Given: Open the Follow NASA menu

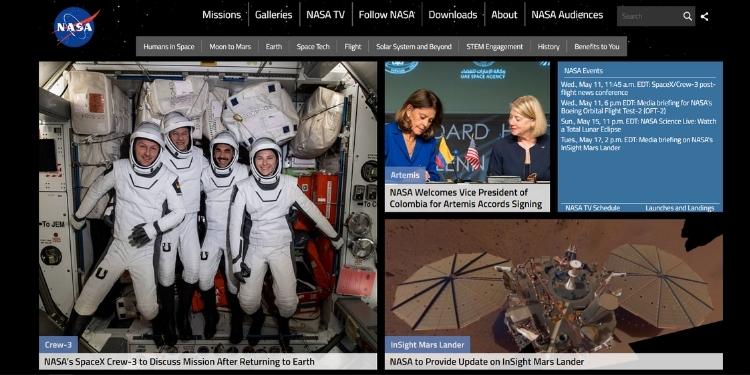Looking at the screenshot, I should pyautogui.click(x=386, y=15).
